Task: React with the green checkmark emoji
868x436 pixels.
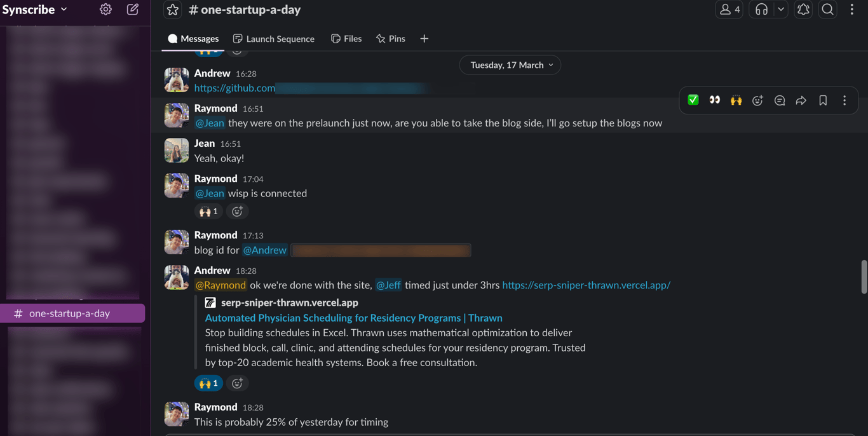Action: point(693,100)
